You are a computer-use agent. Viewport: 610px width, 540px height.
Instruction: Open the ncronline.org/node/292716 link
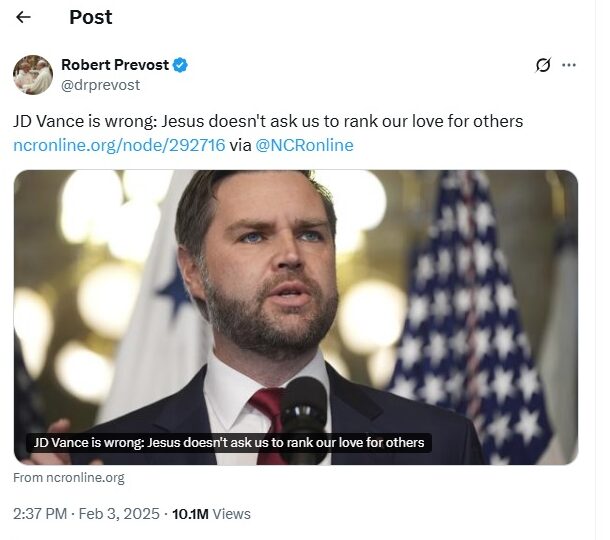pos(119,145)
